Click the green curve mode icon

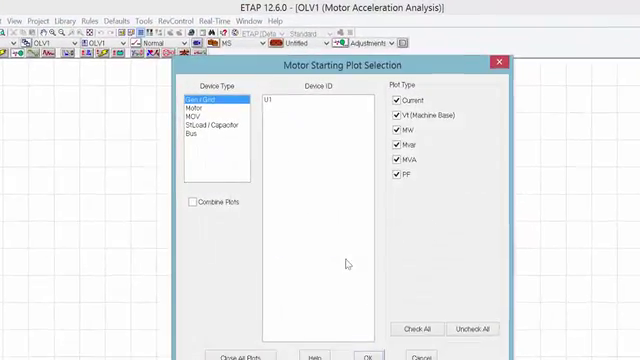pos(33,53)
